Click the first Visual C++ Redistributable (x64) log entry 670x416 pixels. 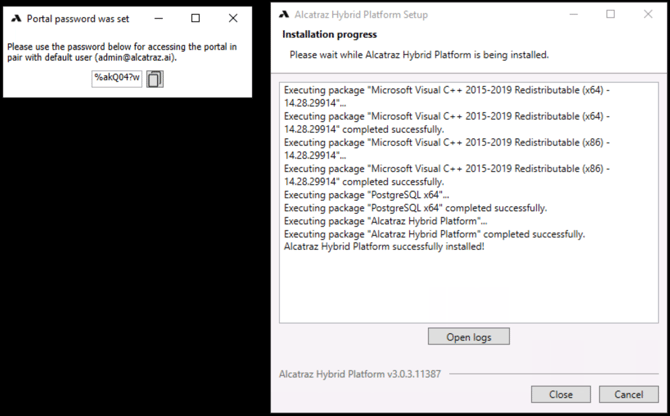pyautogui.click(x=447, y=96)
